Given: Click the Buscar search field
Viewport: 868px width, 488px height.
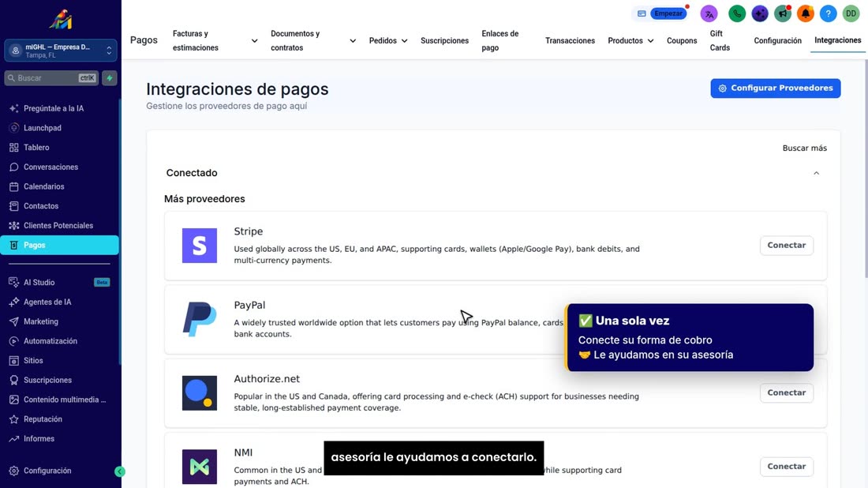Looking at the screenshot, I should [51, 78].
